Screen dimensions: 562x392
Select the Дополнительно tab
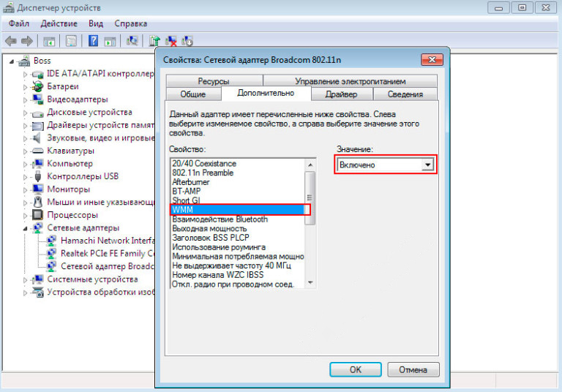[266, 93]
